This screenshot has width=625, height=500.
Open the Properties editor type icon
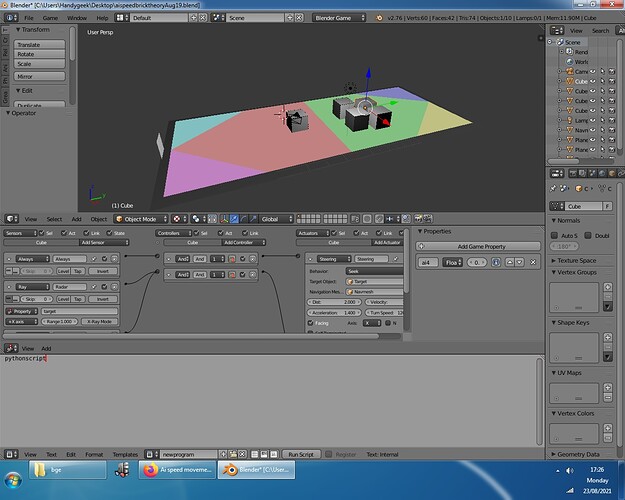[556, 173]
